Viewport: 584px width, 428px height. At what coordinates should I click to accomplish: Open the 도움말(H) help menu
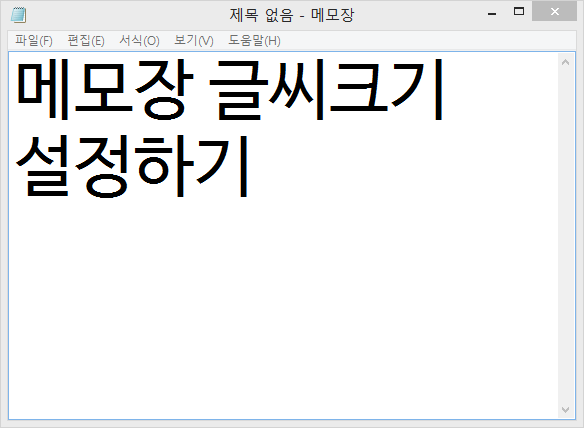click(254, 40)
